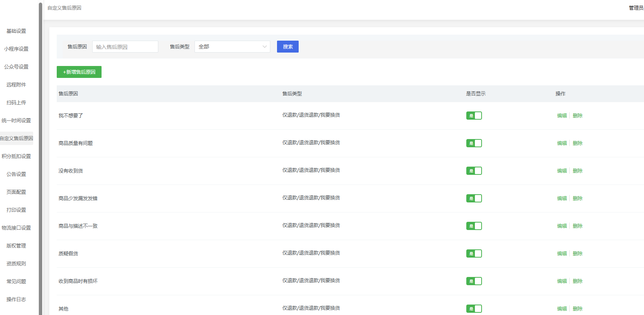Image resolution: width=644 pixels, height=315 pixels.
Task: Disable display switch for 其他 row
Action: click(474, 309)
